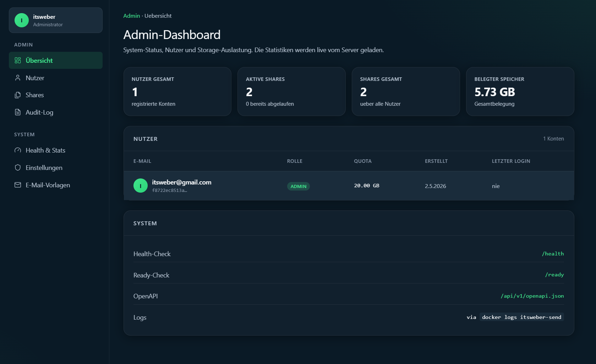
Task: Open the /api/v1/openapi.json link
Action: (x=532, y=296)
